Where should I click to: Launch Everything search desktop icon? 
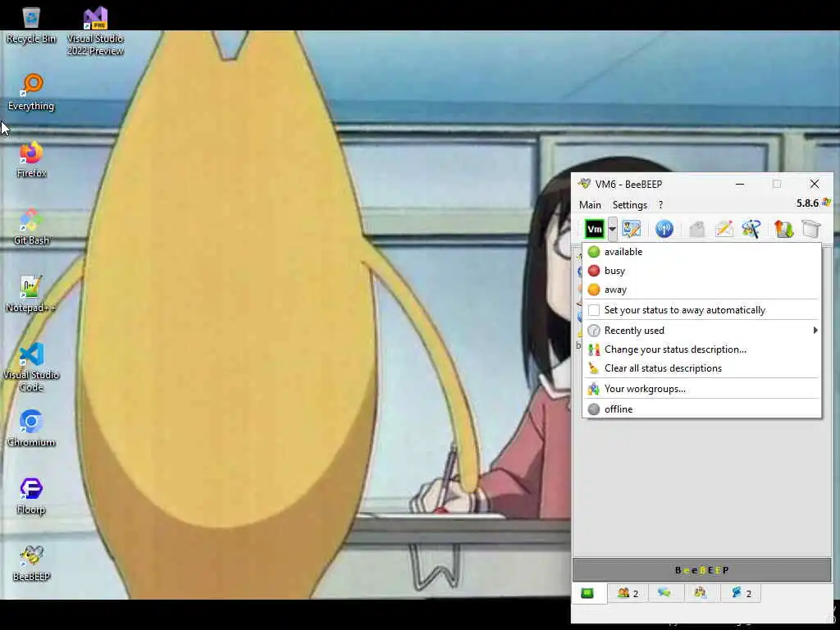(x=31, y=92)
